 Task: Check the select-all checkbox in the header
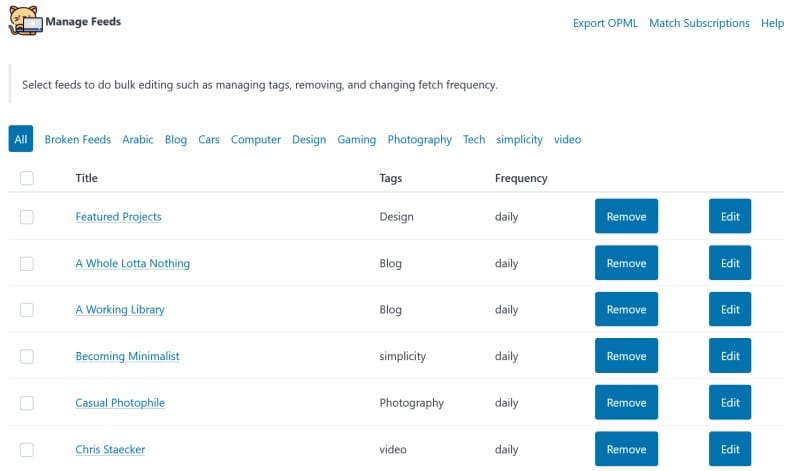click(27, 178)
